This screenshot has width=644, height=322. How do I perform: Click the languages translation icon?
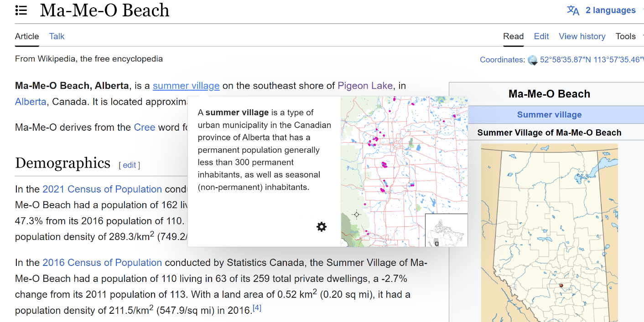click(573, 10)
